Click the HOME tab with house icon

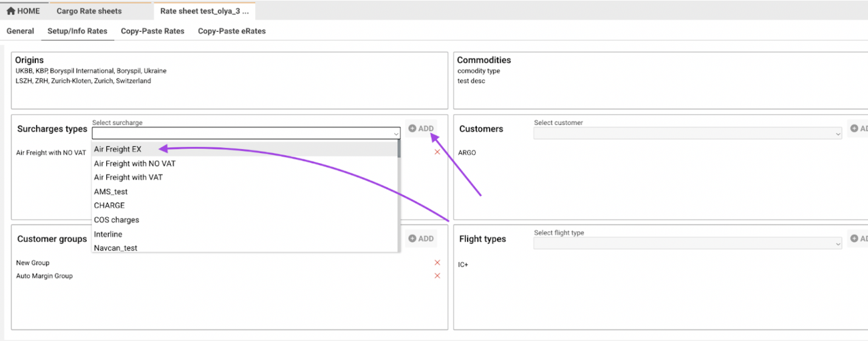tap(24, 11)
